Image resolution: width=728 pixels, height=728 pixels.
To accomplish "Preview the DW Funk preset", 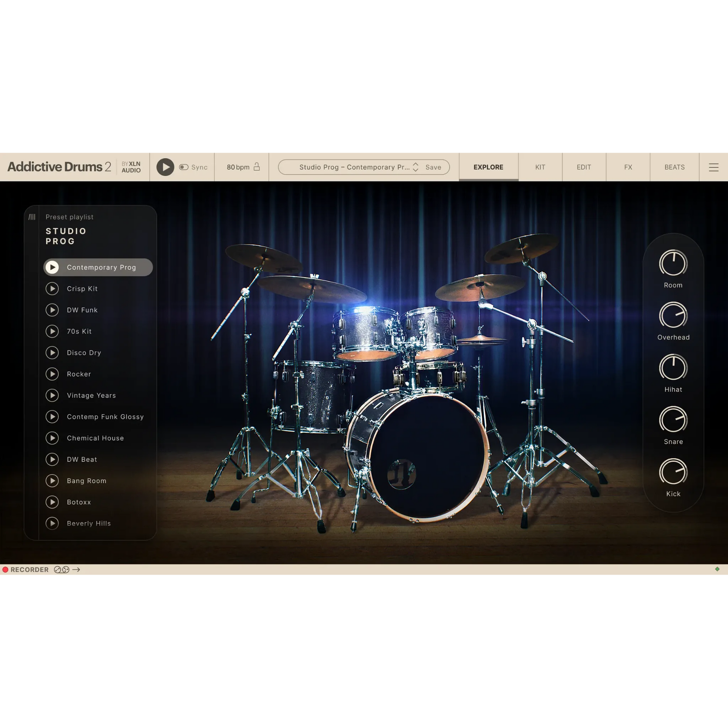I will 52,310.
